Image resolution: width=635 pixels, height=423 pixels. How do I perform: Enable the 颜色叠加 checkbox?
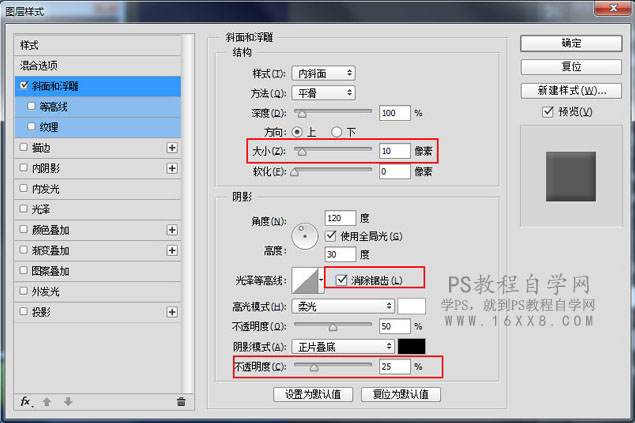[x=23, y=230]
